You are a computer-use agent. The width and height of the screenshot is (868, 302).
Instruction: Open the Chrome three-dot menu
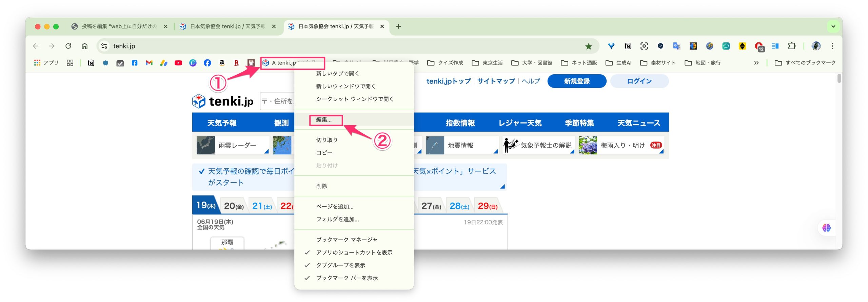click(x=832, y=46)
